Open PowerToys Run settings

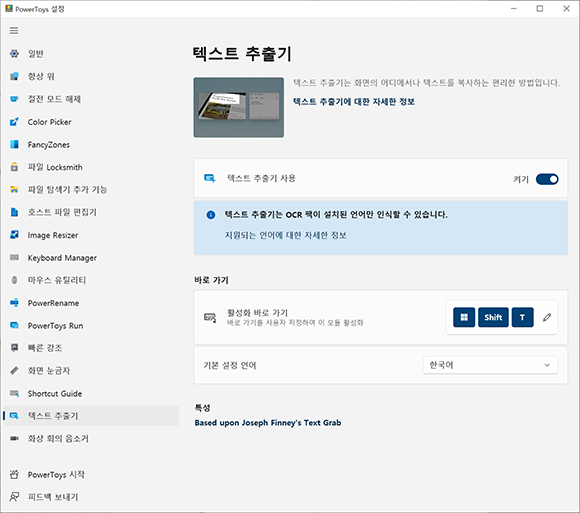click(x=91, y=325)
